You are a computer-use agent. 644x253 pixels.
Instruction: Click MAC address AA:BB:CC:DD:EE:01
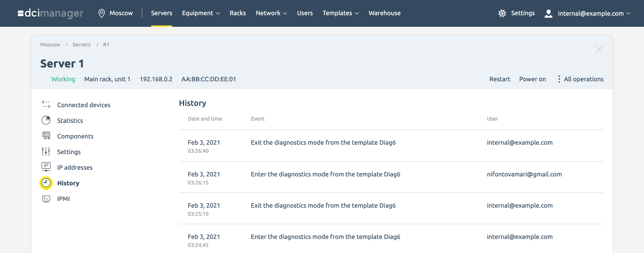coord(208,79)
